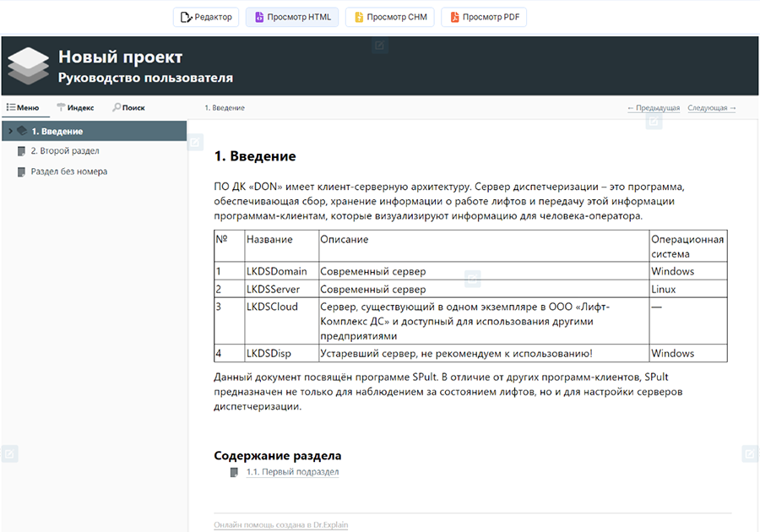Viewport: 760px width, 532px height.
Task: Switch to Просмотр PDF preview
Action: pos(484,17)
